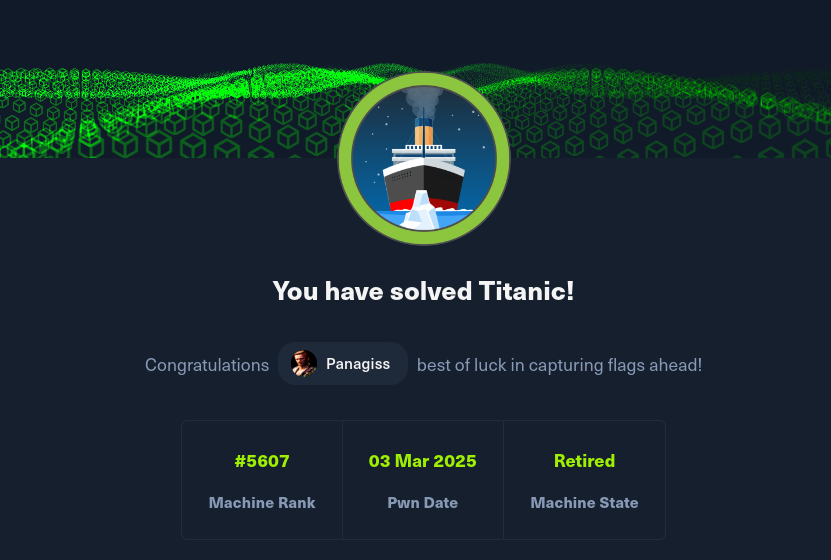Image resolution: width=831 pixels, height=560 pixels.
Task: Click the red waterline stripe on the ship
Action: coord(400,203)
